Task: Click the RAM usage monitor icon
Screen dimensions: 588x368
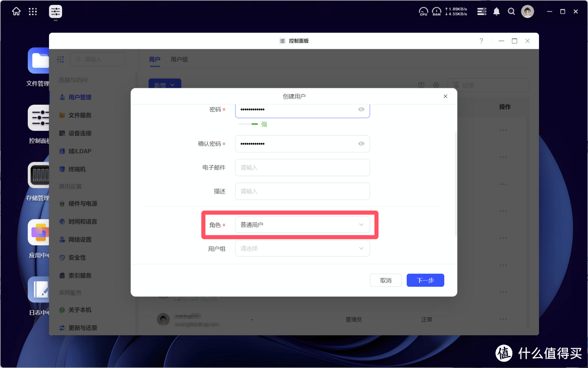Action: tap(436, 11)
